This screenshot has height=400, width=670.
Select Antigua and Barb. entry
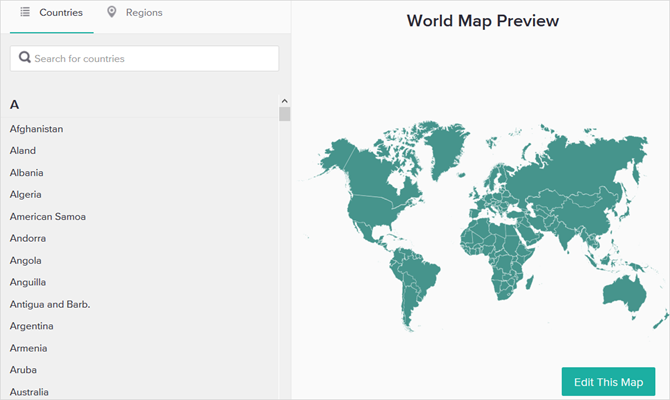[x=50, y=304]
